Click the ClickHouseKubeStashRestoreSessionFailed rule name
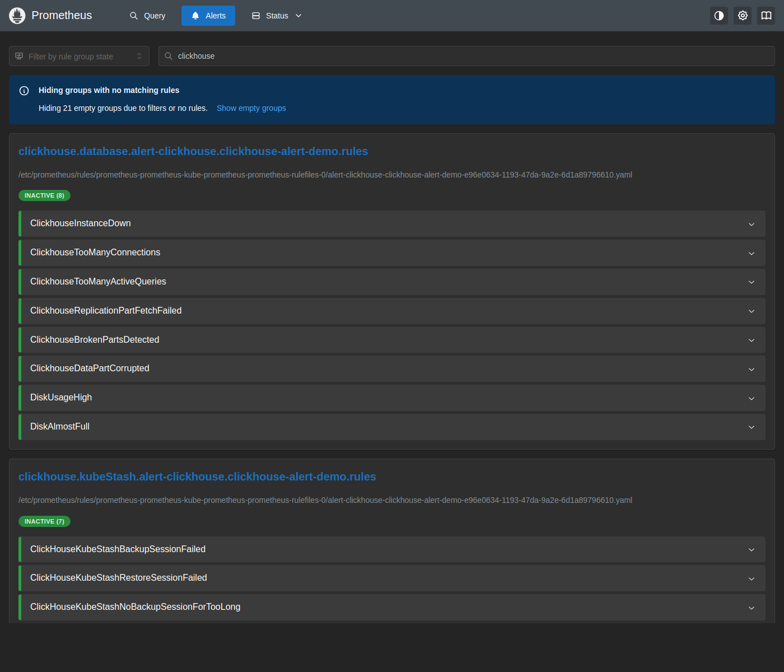 pos(119,578)
